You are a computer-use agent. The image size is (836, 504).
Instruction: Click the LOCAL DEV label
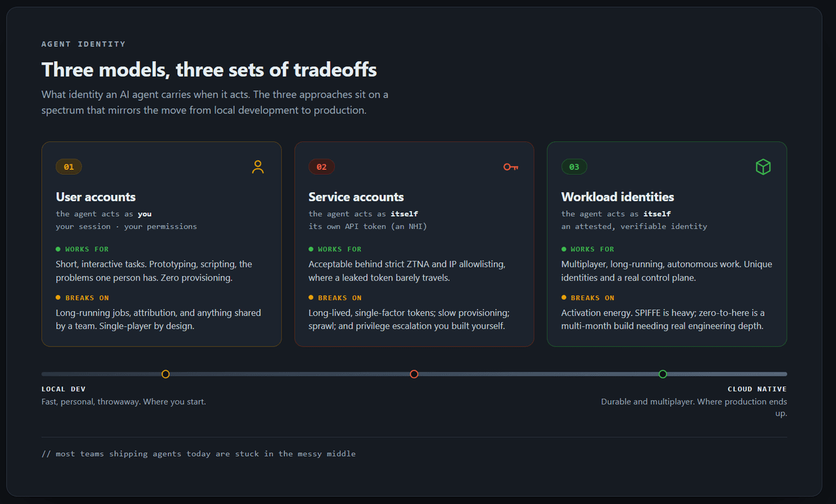[63, 389]
